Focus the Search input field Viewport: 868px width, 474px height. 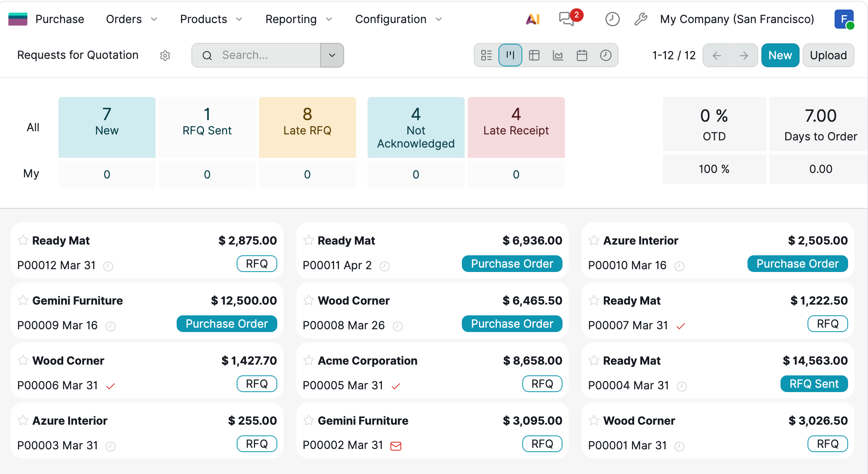[x=267, y=55]
